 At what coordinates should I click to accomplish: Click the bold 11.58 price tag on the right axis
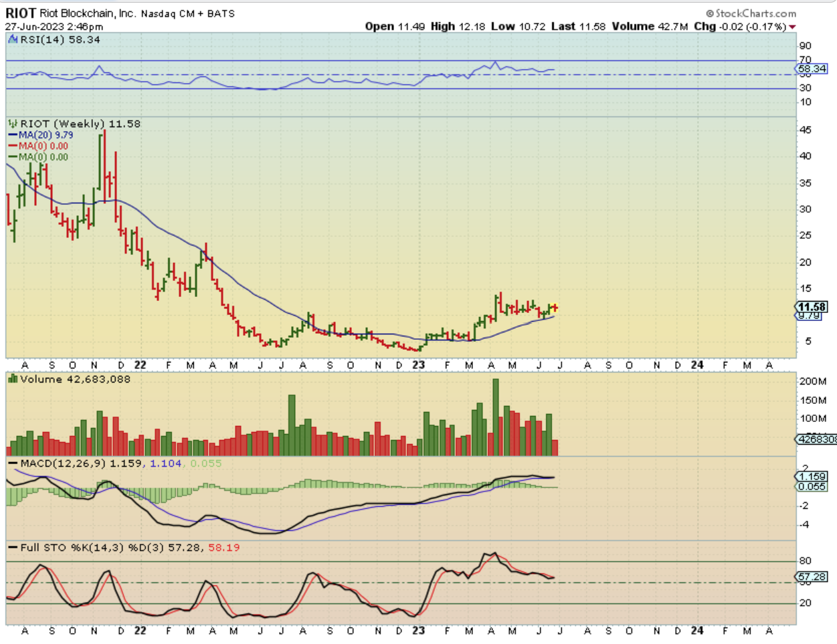(812, 307)
